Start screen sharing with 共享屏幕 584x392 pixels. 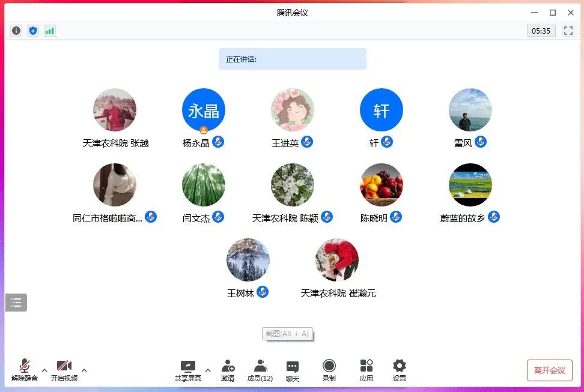[x=187, y=370]
